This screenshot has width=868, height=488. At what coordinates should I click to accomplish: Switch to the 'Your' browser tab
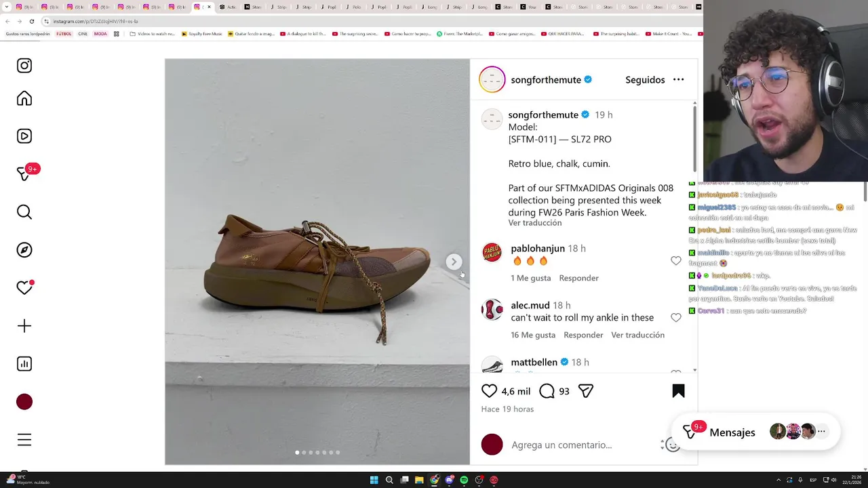tap(528, 7)
